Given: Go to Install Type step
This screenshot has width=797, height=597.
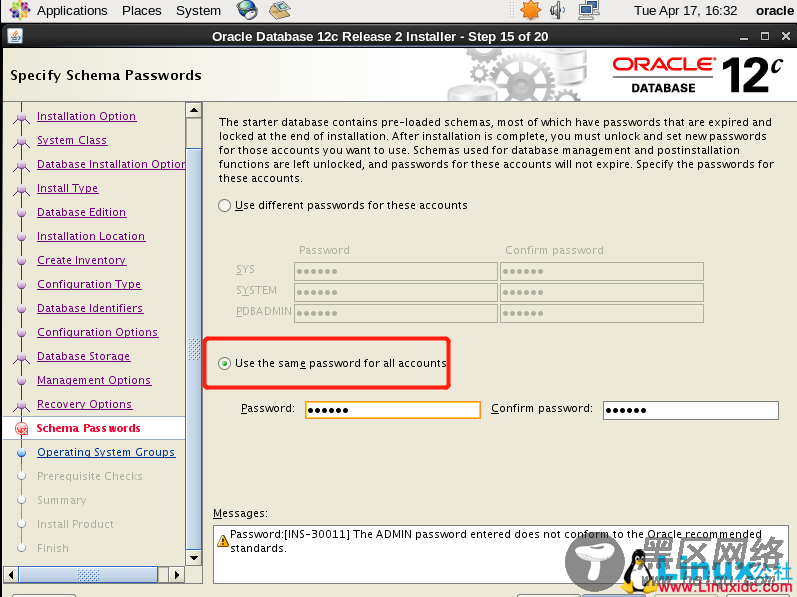Looking at the screenshot, I should [68, 188].
